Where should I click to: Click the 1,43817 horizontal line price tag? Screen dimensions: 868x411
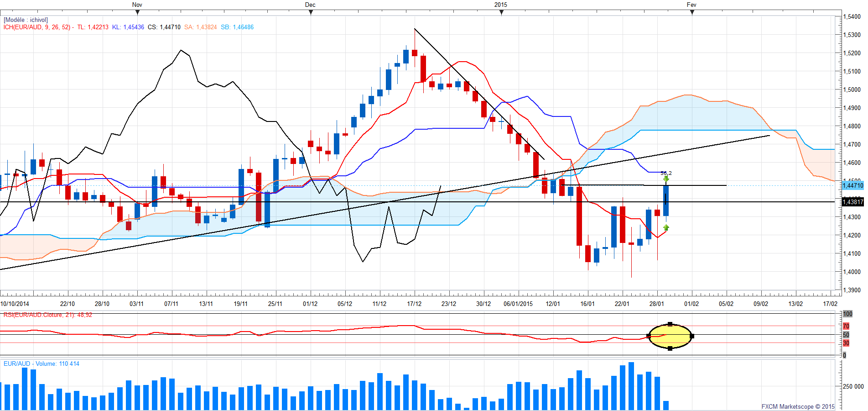[x=852, y=202]
